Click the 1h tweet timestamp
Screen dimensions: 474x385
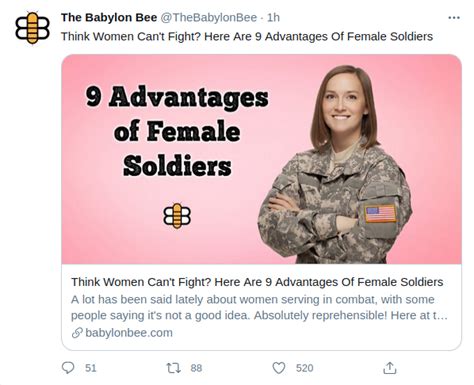[x=273, y=18]
